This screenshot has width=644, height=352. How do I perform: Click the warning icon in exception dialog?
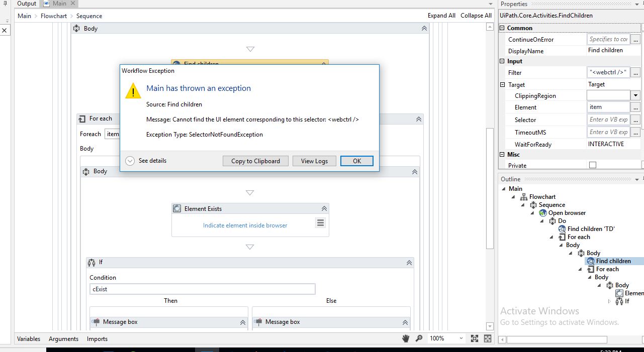(x=133, y=91)
